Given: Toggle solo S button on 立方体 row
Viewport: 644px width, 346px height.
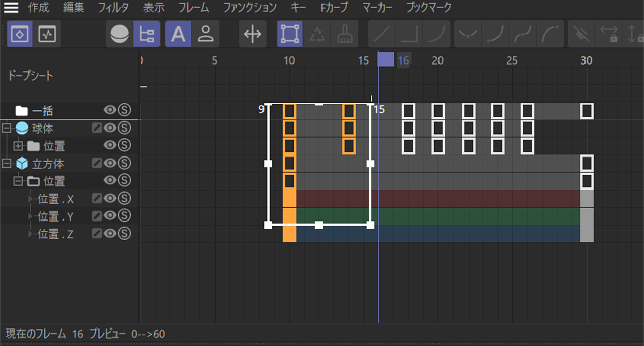Looking at the screenshot, I should (124, 163).
